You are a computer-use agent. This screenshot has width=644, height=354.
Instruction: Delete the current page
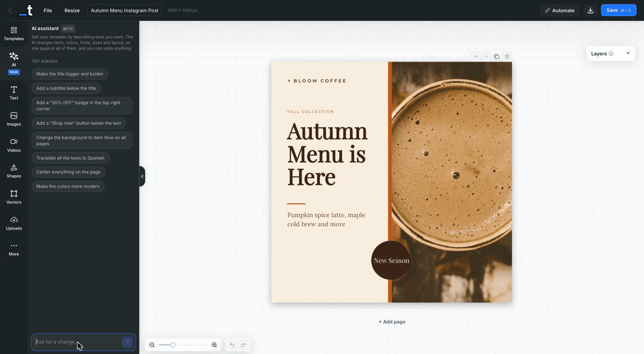pos(507,56)
